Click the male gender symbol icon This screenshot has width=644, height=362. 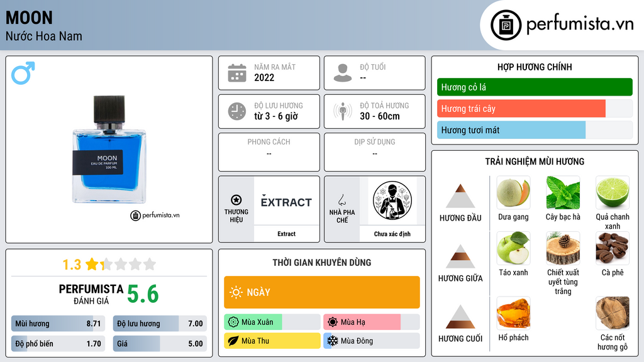pos(23,73)
